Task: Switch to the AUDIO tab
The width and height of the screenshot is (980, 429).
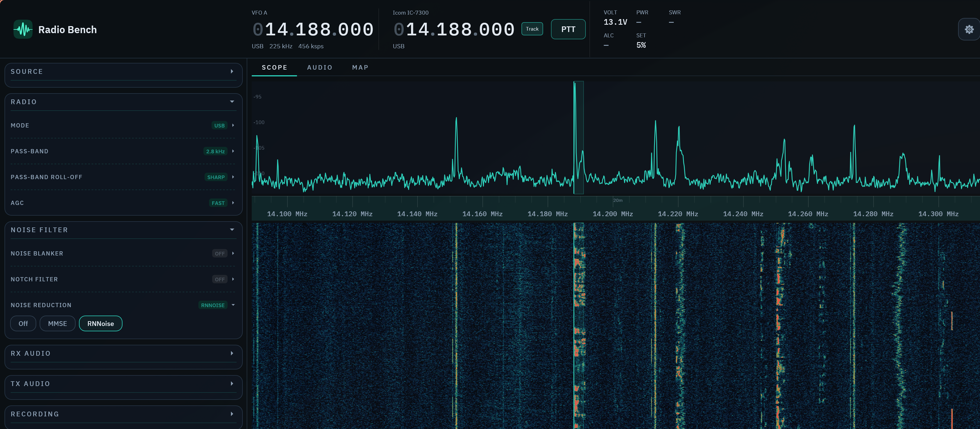Action: tap(319, 67)
